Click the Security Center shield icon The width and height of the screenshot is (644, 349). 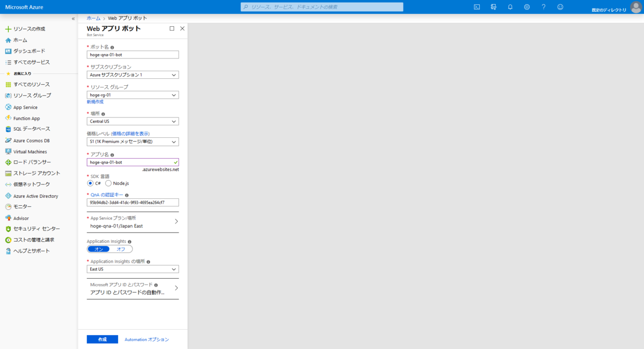pos(8,229)
